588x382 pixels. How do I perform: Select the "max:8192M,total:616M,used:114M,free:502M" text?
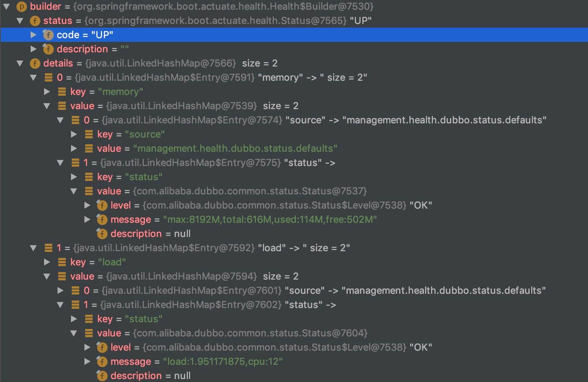coord(270,219)
